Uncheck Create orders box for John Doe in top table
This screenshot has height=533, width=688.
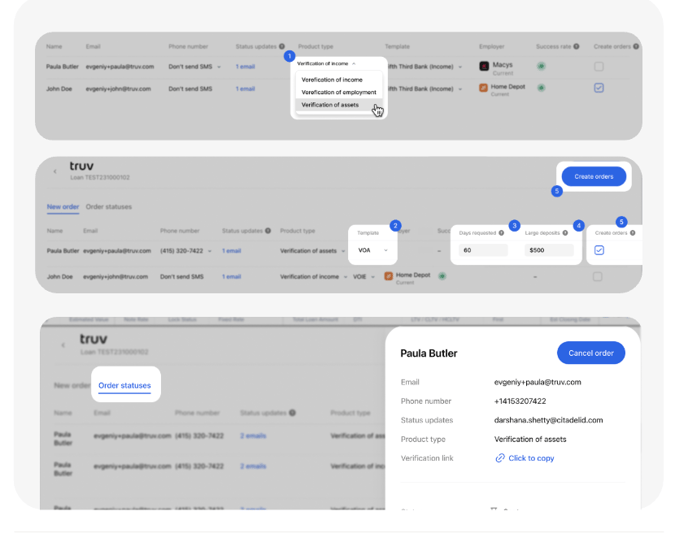[x=599, y=88]
